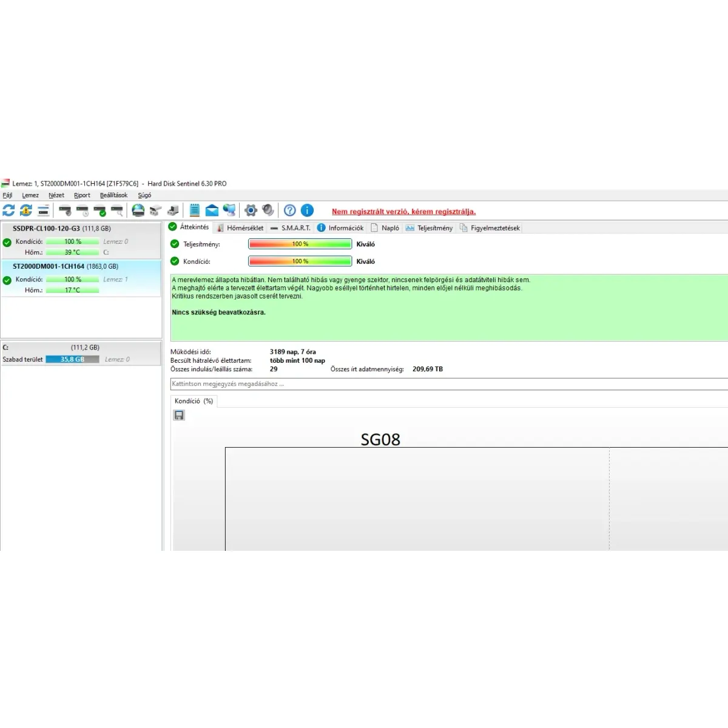Open the Figyelmeztetések tab
This screenshot has width=728, height=728.
click(490, 228)
